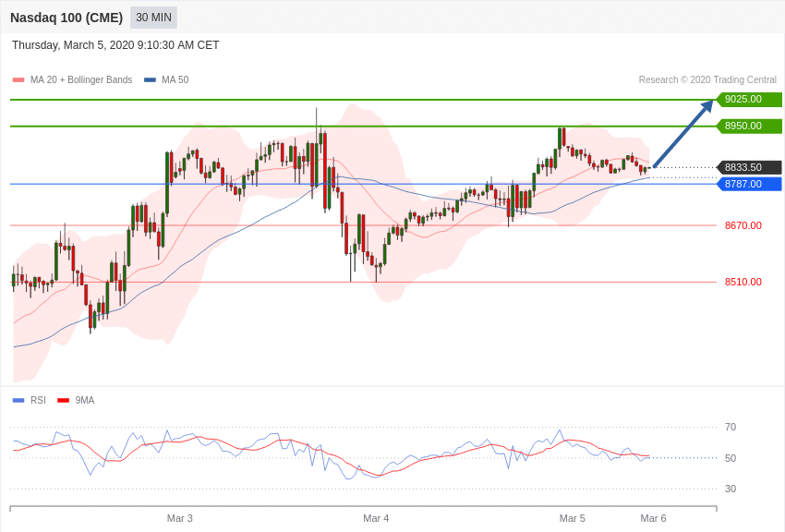Click the Mar 5 date axis label

click(573, 518)
